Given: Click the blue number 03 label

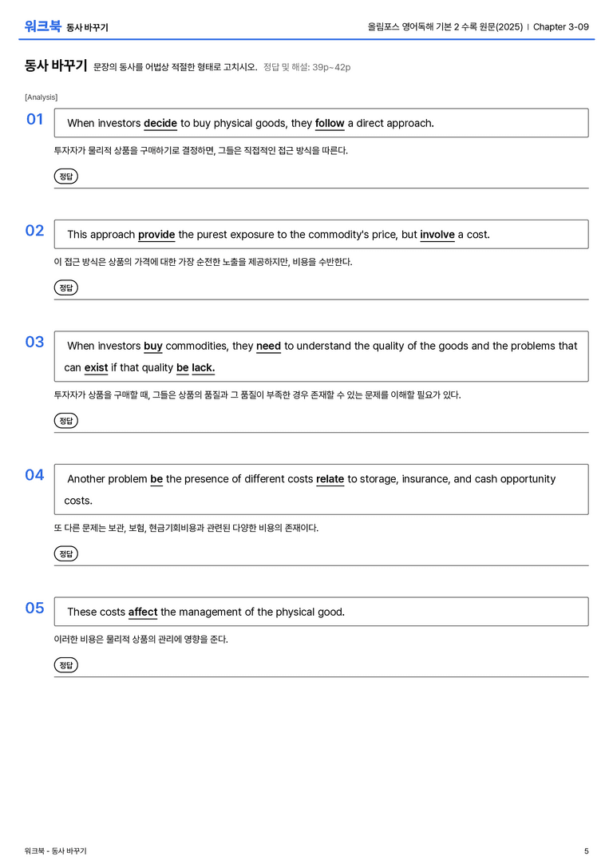Looking at the screenshot, I should click(x=34, y=342).
